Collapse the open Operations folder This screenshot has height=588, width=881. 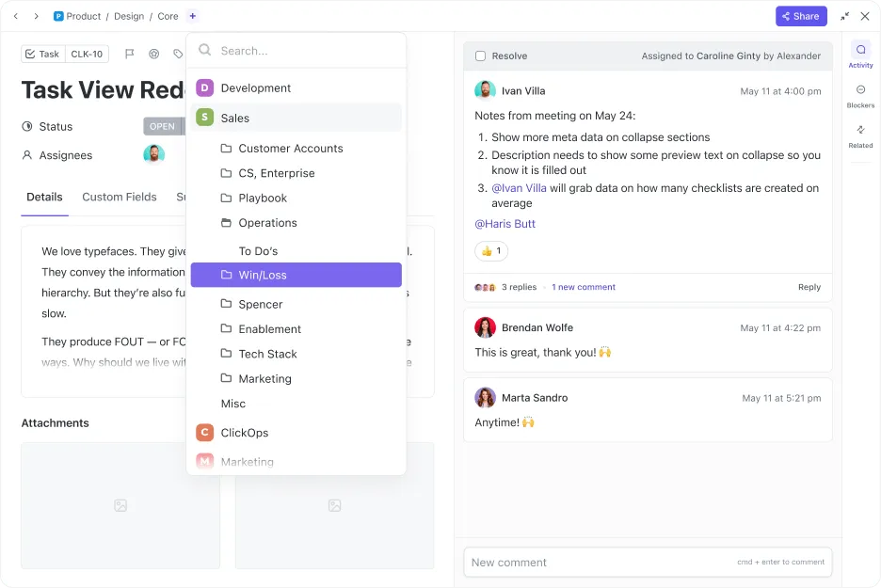tap(226, 223)
